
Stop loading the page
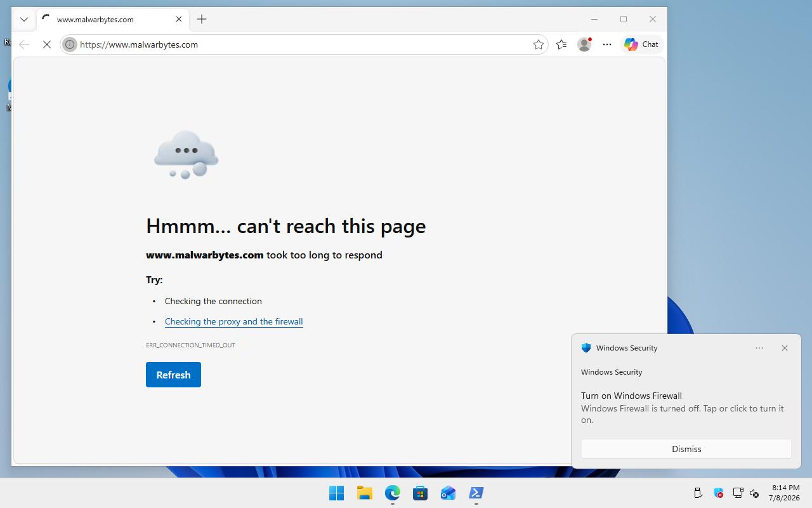tap(47, 44)
